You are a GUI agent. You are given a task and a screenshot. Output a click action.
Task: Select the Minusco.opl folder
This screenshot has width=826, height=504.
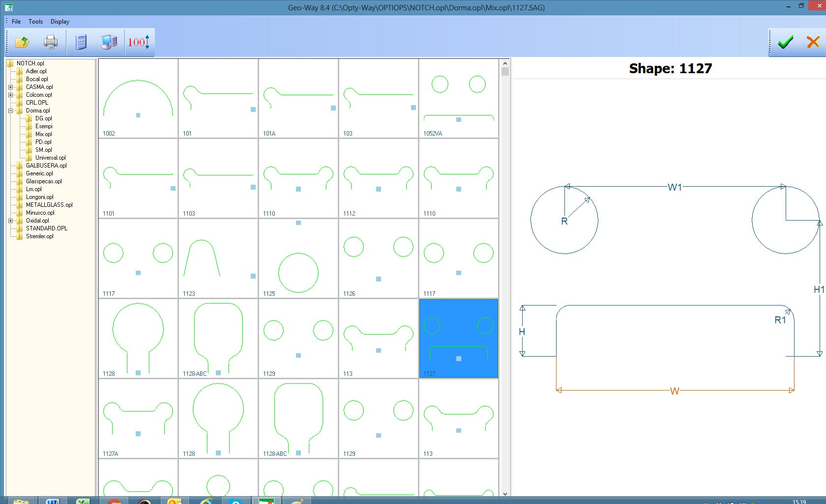click(x=40, y=213)
